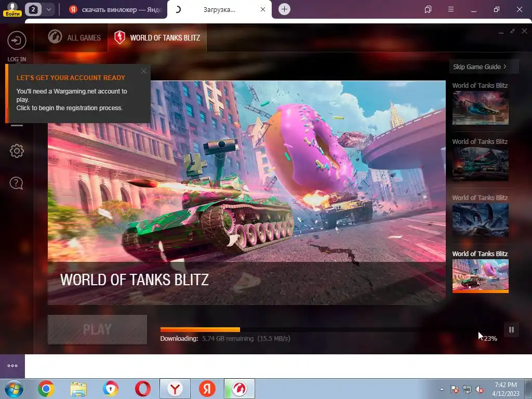Open the Windows Start menu
Viewport: 532px width, 399px height.
[x=14, y=389]
